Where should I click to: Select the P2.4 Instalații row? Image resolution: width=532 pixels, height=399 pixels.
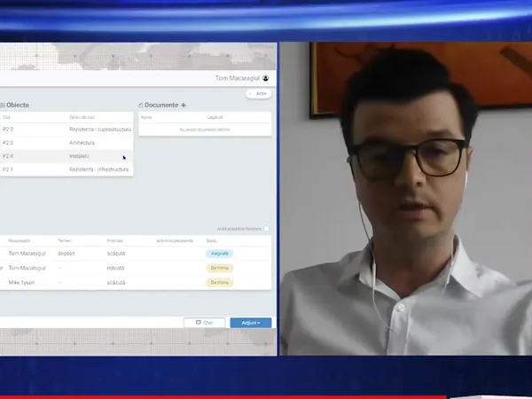pyautogui.click(x=66, y=156)
